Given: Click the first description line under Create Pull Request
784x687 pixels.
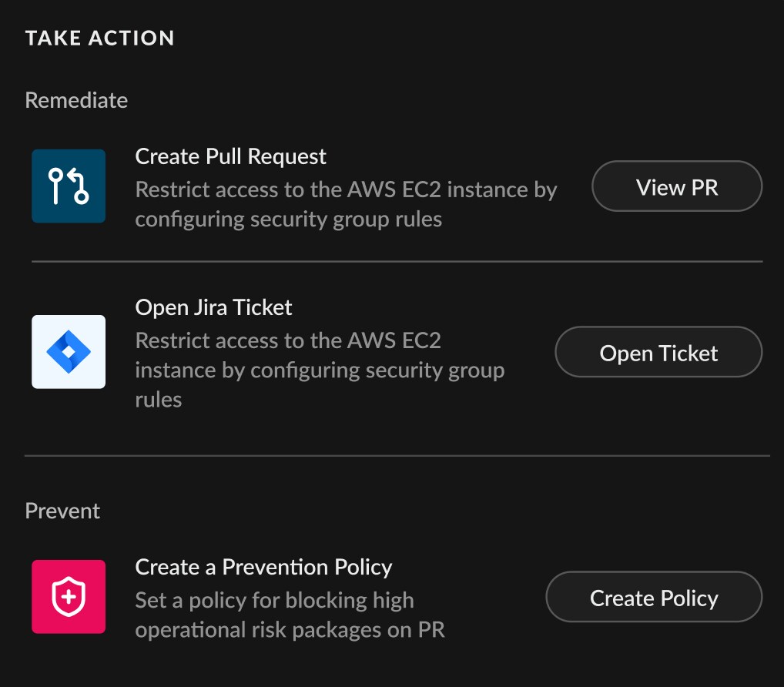Looking at the screenshot, I should pos(346,189).
